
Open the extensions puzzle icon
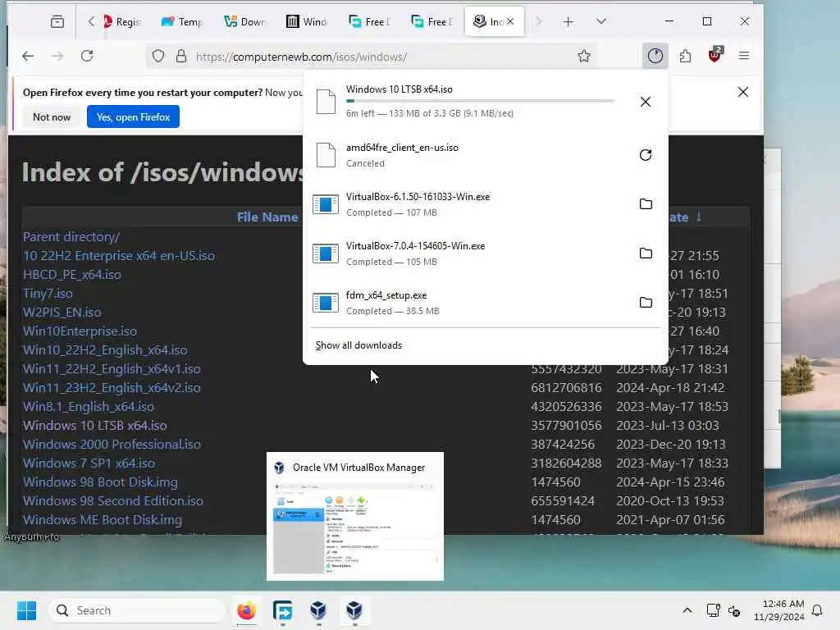tap(685, 56)
